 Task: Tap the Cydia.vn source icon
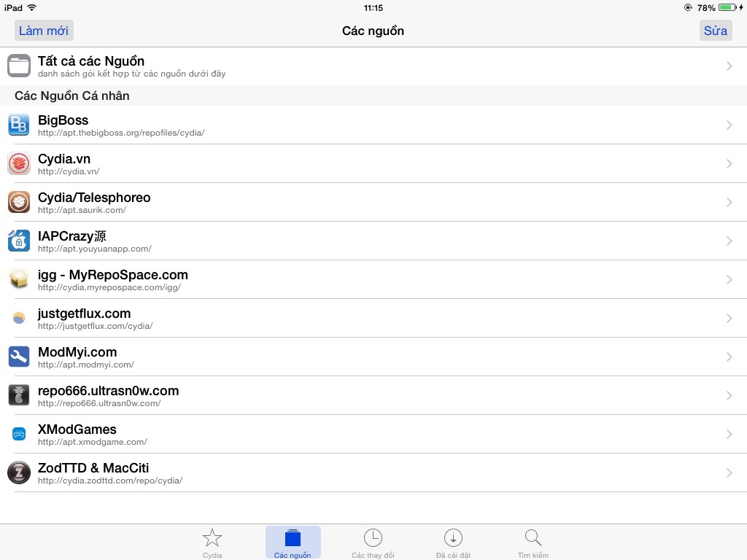[19, 163]
